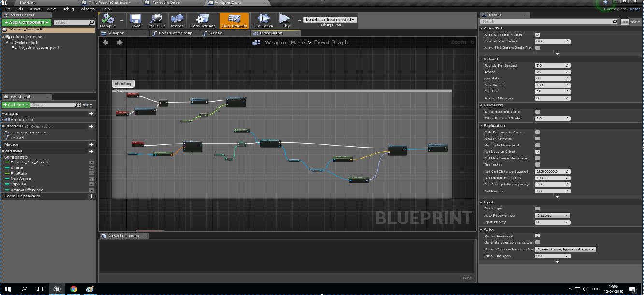
Task: Collapse the Rendering section in Details
Action: 482,105
